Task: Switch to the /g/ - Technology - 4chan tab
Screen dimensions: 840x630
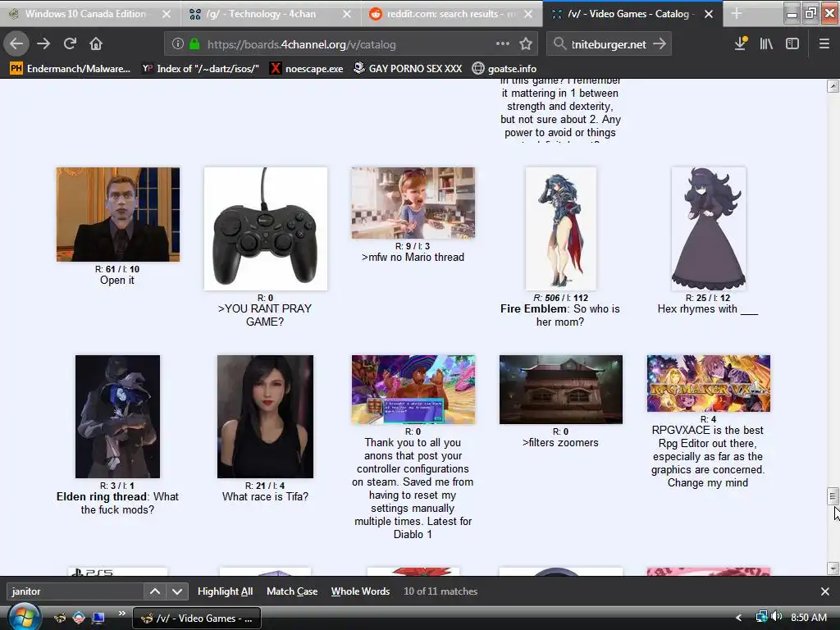Action: coord(262,14)
